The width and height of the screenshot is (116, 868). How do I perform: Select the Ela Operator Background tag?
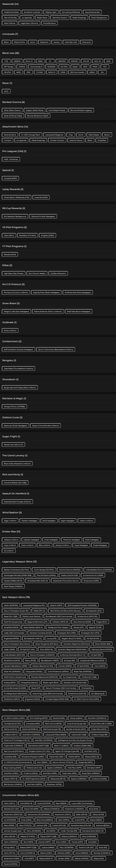pos(15,216)
